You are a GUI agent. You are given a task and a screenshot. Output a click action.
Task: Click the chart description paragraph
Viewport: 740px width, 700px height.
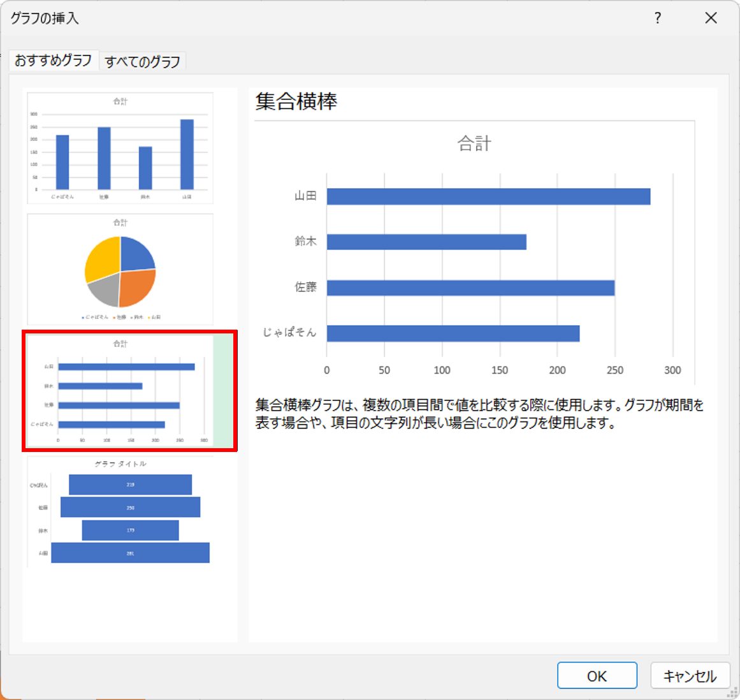(x=479, y=414)
